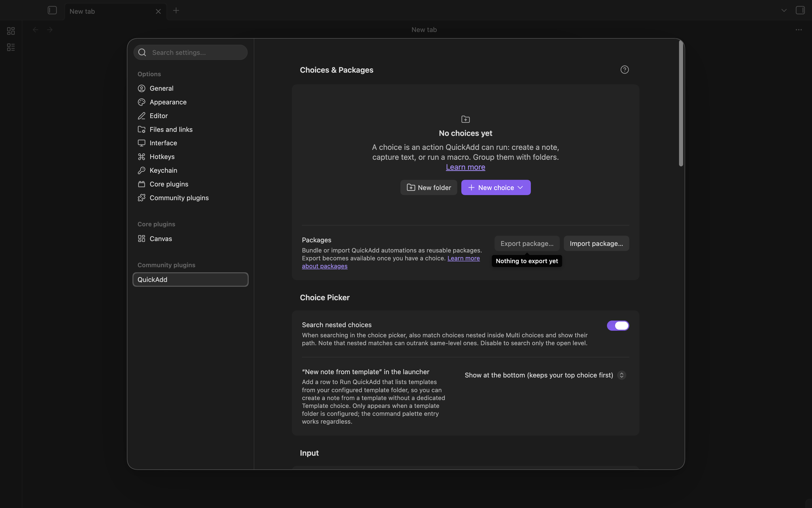Viewport: 812px width, 508px height.
Task: Click the Files and links folder icon
Action: coord(142,129)
